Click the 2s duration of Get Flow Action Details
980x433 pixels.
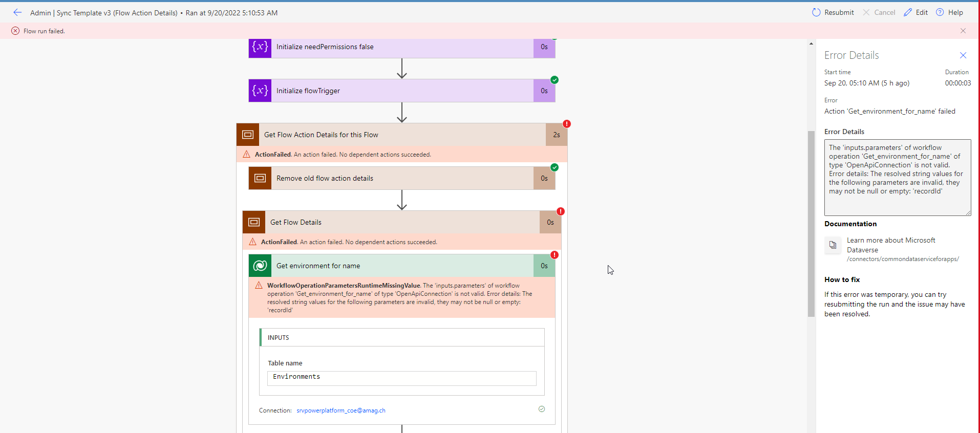(557, 135)
